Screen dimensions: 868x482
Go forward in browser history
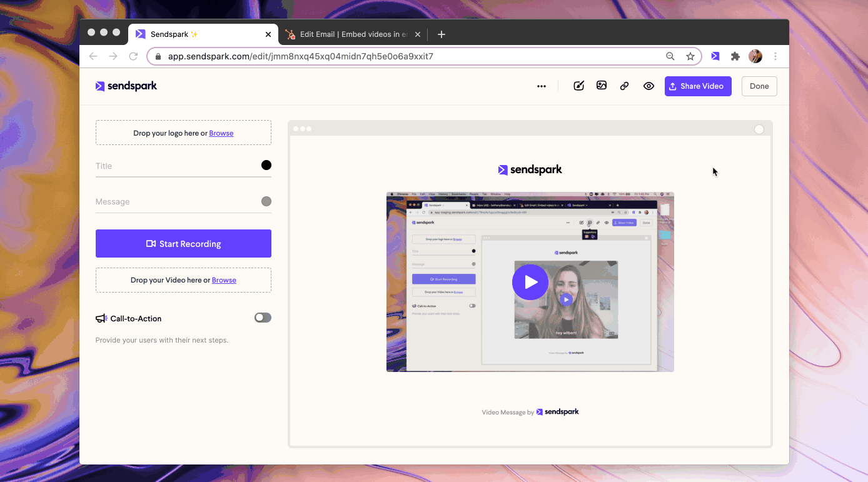point(113,56)
